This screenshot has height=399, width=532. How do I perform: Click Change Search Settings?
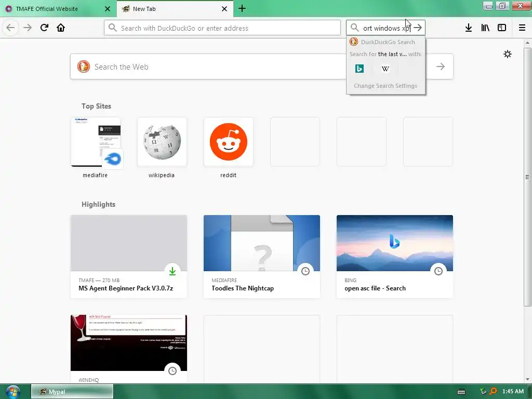pyautogui.click(x=385, y=86)
